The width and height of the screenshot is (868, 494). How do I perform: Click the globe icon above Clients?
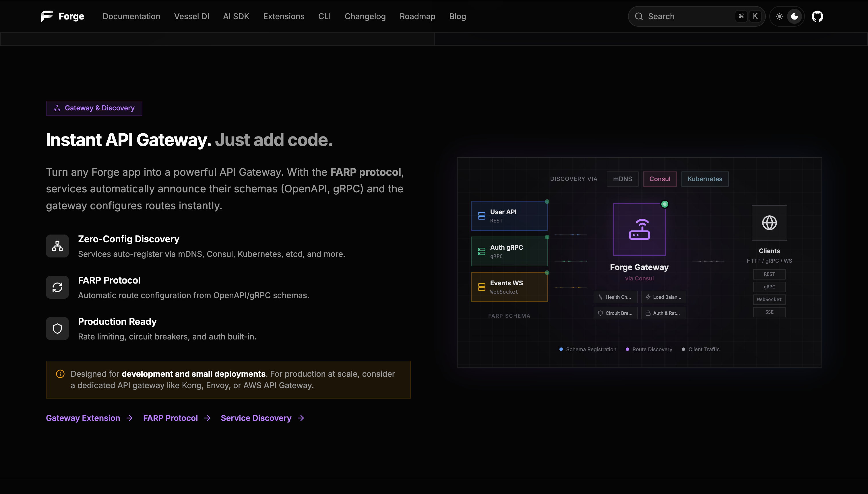point(769,222)
